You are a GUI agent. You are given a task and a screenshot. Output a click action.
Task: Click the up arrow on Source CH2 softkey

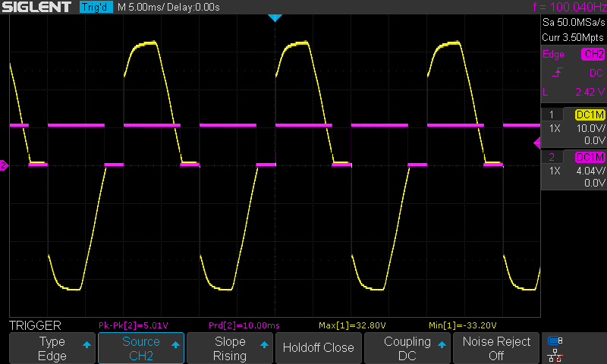coord(175,344)
